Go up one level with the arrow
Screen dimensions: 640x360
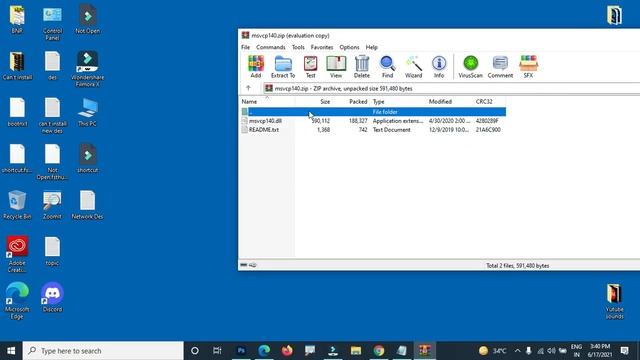[x=248, y=88]
